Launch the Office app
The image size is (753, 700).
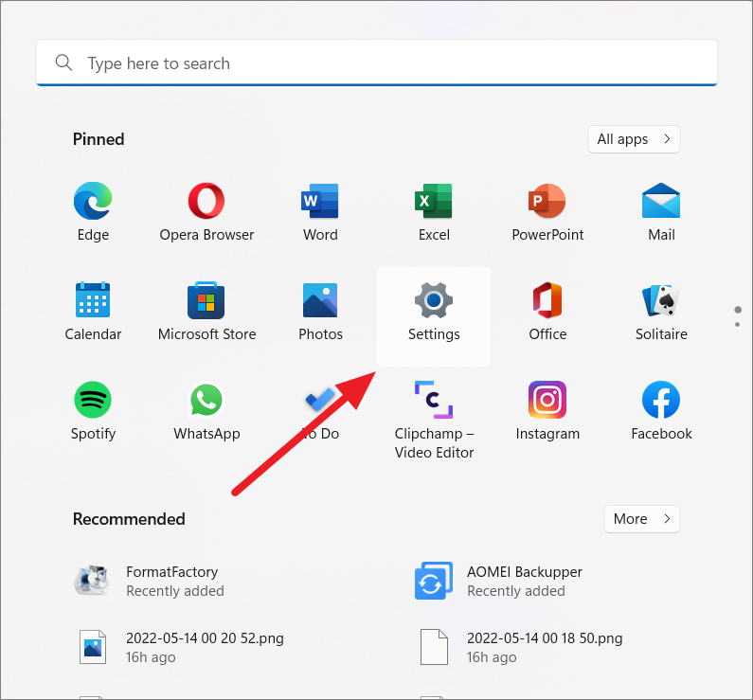[547, 312]
